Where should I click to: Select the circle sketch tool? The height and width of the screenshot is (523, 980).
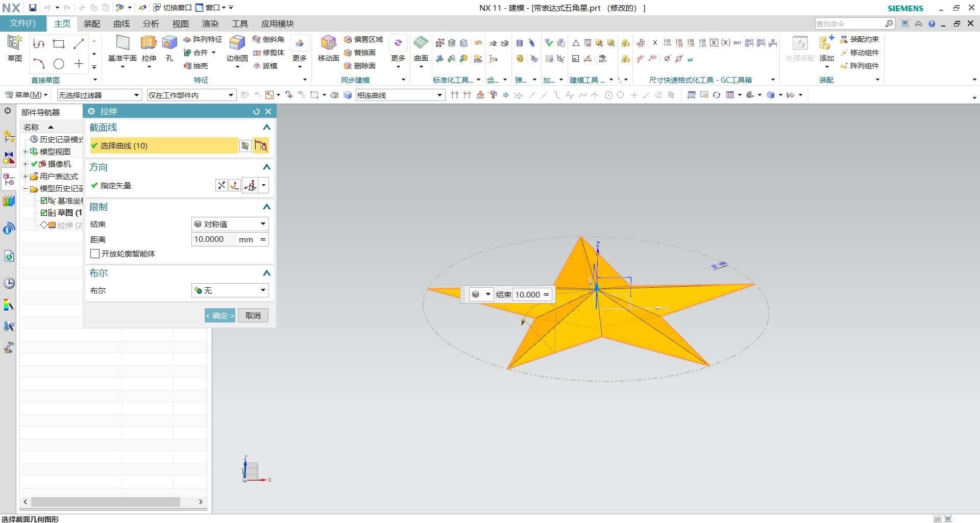[59, 64]
